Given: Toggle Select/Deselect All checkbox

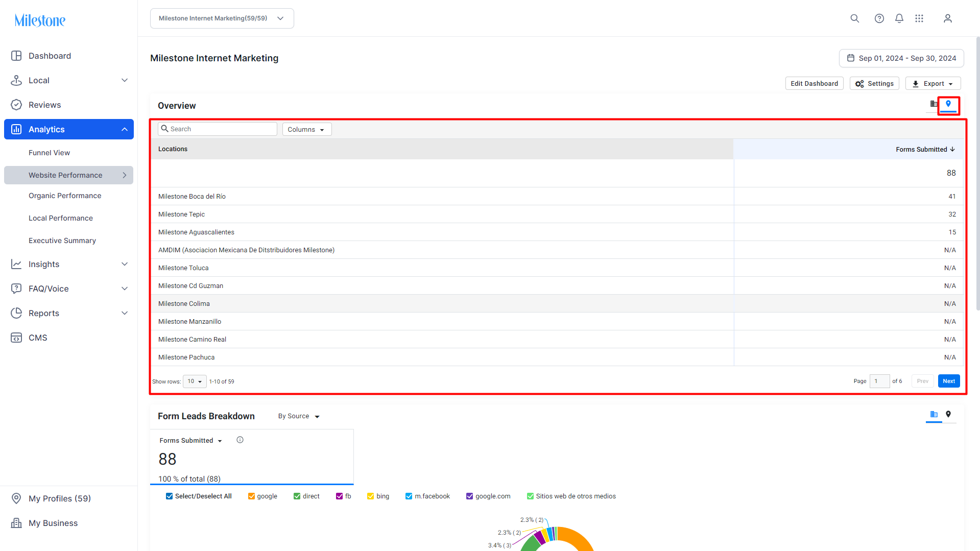Looking at the screenshot, I should (x=170, y=496).
